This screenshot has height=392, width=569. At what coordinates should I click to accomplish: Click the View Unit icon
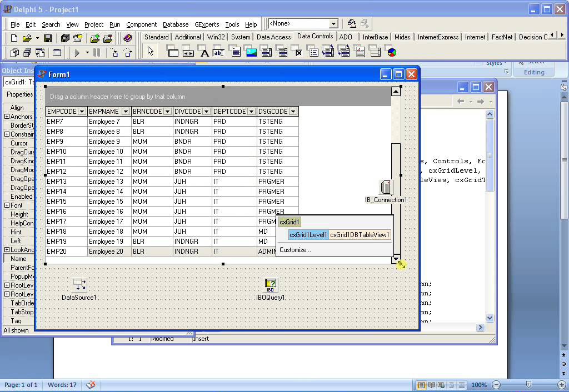(x=14, y=53)
